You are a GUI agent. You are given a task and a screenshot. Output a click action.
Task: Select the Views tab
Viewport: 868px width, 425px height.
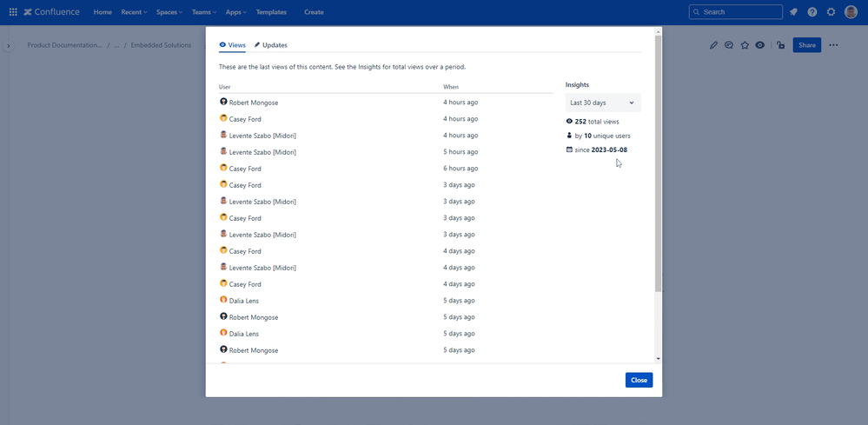point(233,45)
